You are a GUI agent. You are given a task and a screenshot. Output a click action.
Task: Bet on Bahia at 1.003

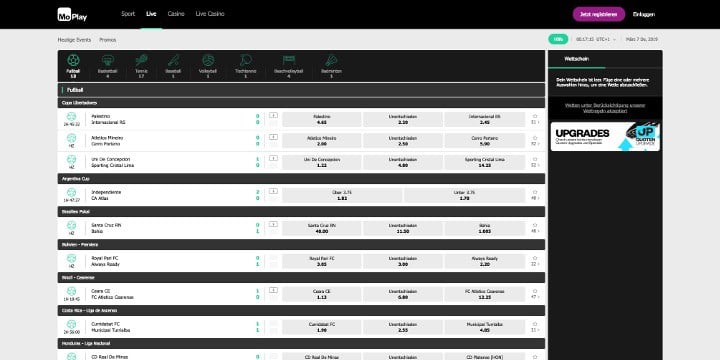(484, 228)
